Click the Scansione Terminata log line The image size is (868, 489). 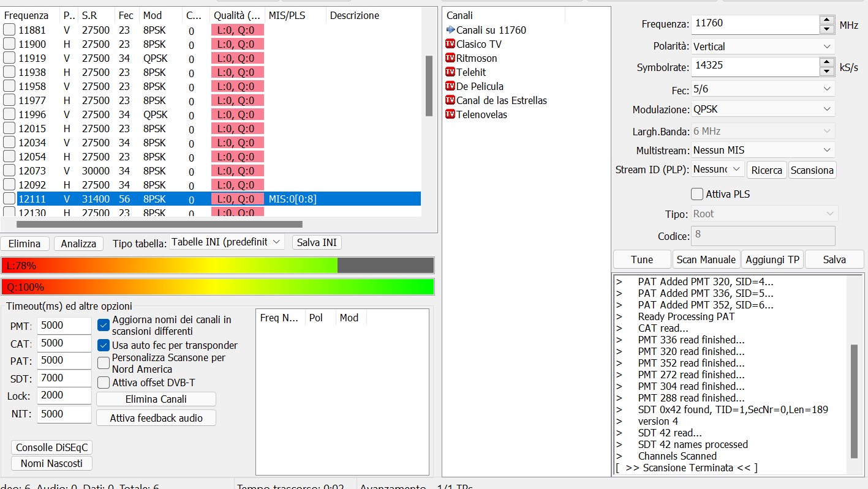point(687,468)
